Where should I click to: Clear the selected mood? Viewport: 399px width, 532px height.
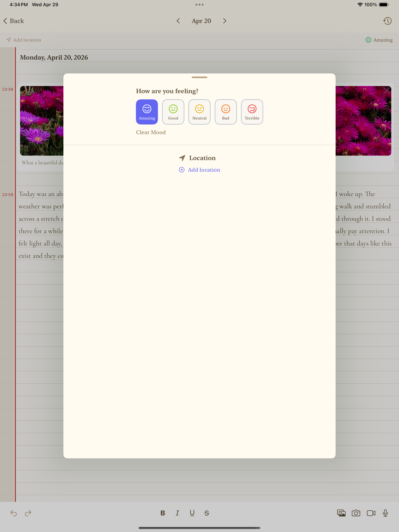point(151,132)
